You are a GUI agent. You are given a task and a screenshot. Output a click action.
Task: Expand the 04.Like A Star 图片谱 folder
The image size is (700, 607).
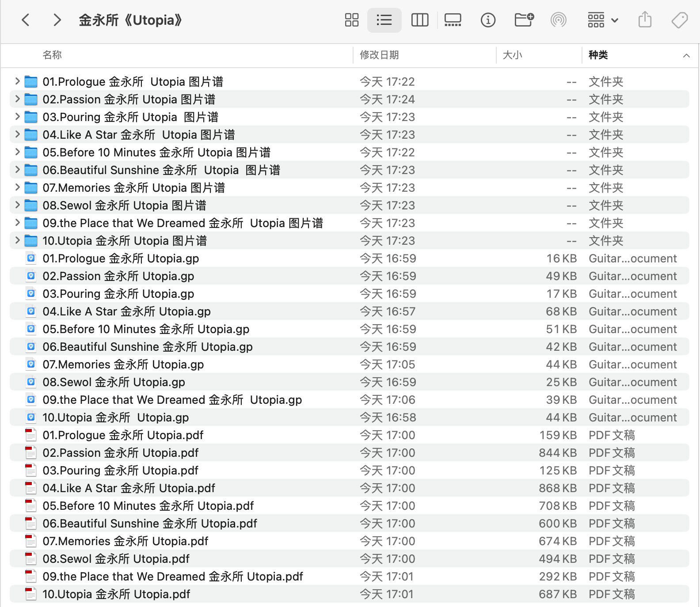pos(17,134)
